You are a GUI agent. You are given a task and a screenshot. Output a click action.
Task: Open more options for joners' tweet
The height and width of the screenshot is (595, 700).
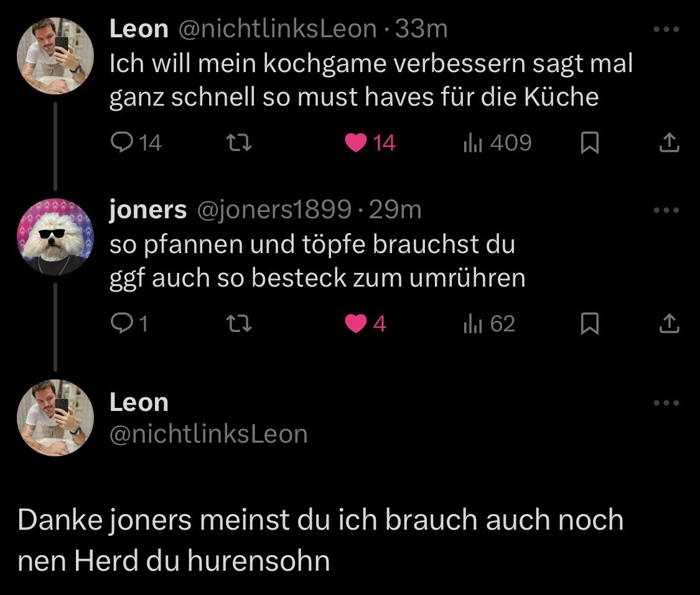pyautogui.click(x=667, y=210)
